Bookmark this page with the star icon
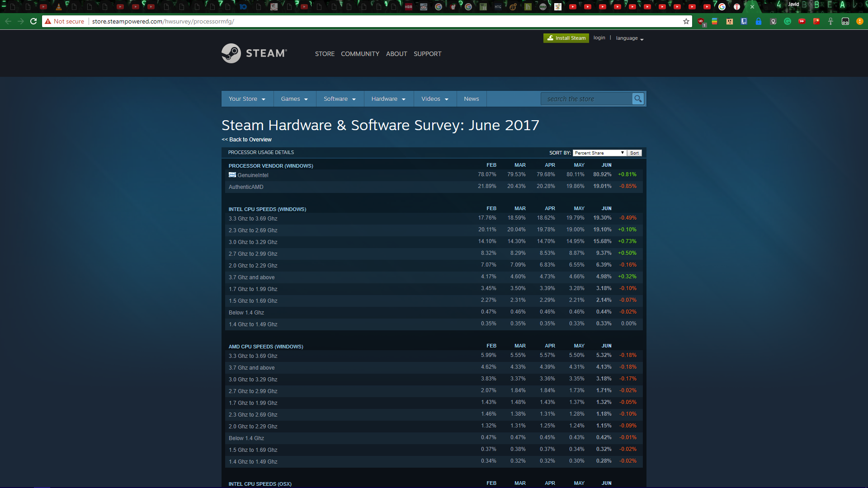Viewport: 868px width, 488px height. 686,21
